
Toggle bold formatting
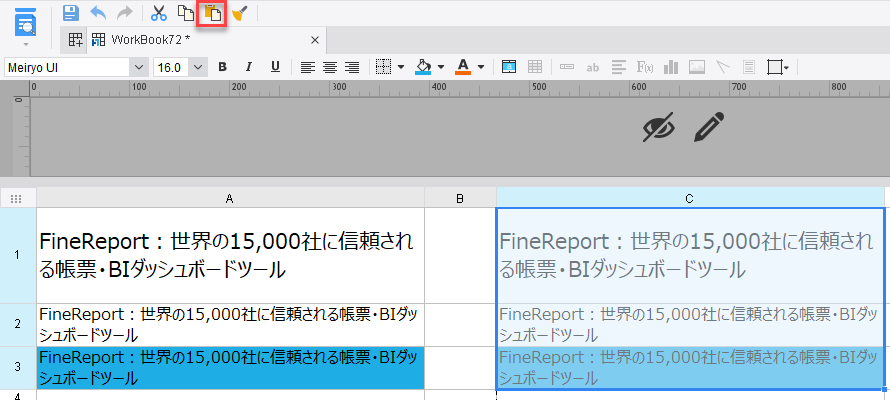pyautogui.click(x=222, y=68)
